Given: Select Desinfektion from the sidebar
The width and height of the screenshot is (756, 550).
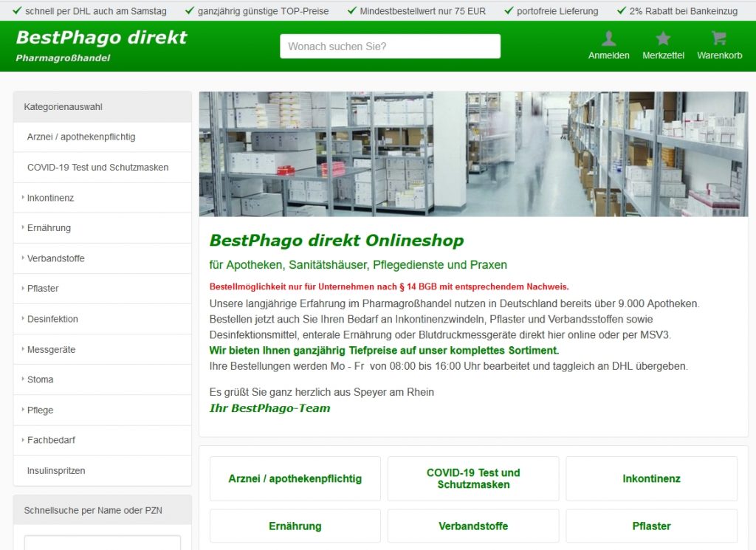Looking at the screenshot, I should point(52,319).
